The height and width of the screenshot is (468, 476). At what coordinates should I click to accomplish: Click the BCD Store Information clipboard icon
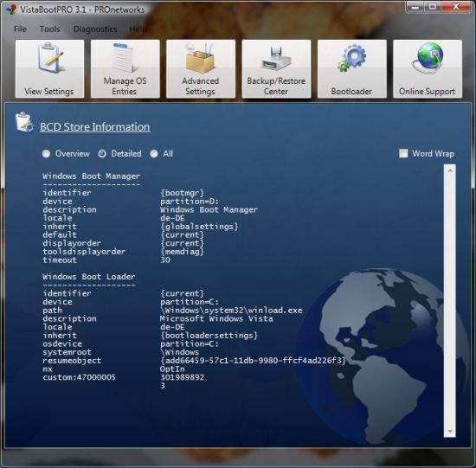pyautogui.click(x=24, y=122)
